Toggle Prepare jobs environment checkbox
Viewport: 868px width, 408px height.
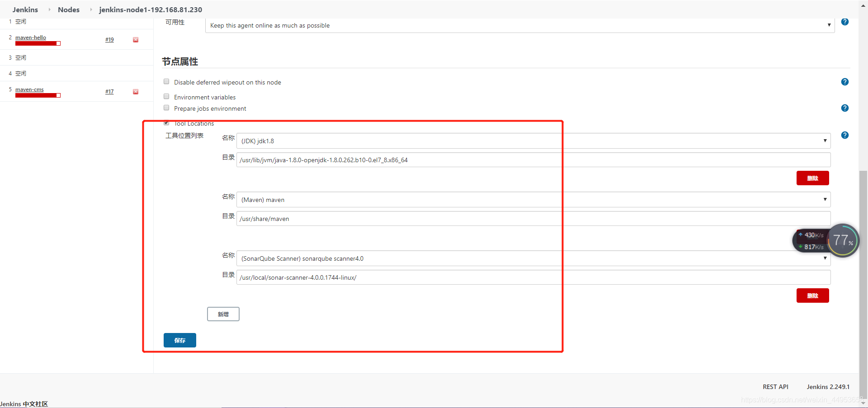coord(166,108)
